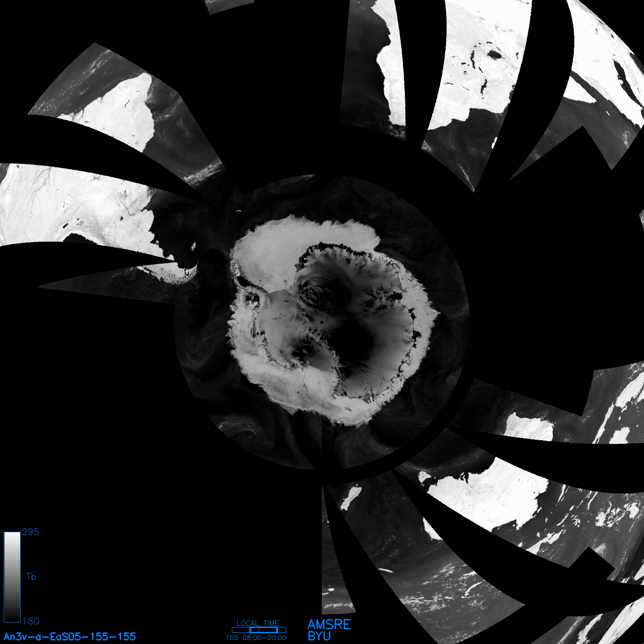Click the AMSRE sensor label
The image size is (644, 644).
coord(329,624)
